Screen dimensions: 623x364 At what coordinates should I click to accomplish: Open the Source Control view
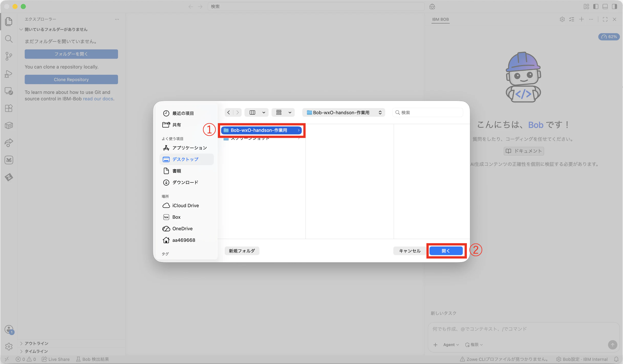9,56
